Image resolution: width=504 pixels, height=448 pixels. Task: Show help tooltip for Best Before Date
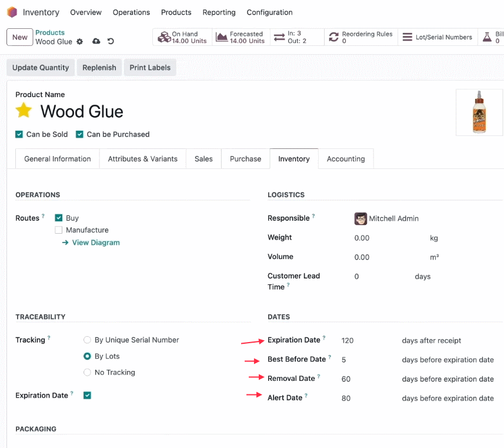329,357
